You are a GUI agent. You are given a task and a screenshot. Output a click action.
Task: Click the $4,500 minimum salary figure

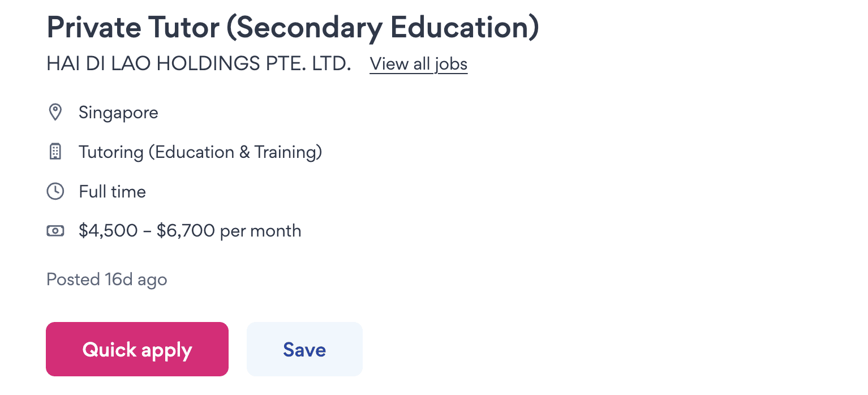(x=108, y=231)
